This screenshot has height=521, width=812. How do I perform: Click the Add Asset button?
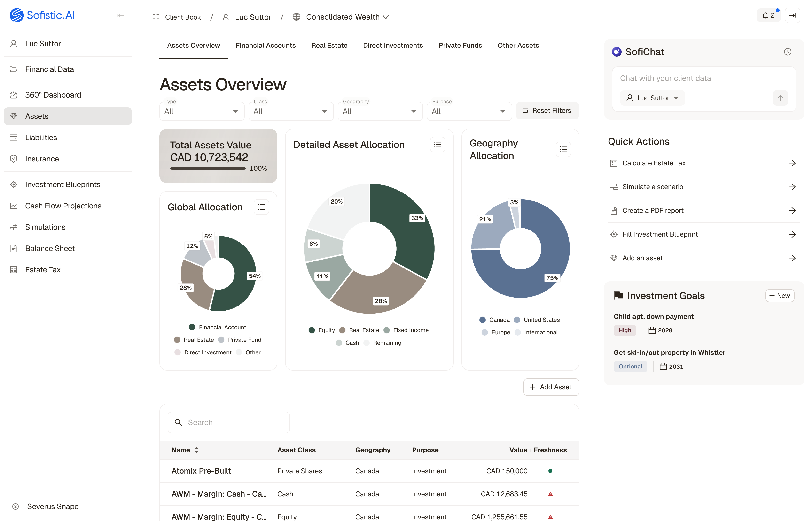551,387
